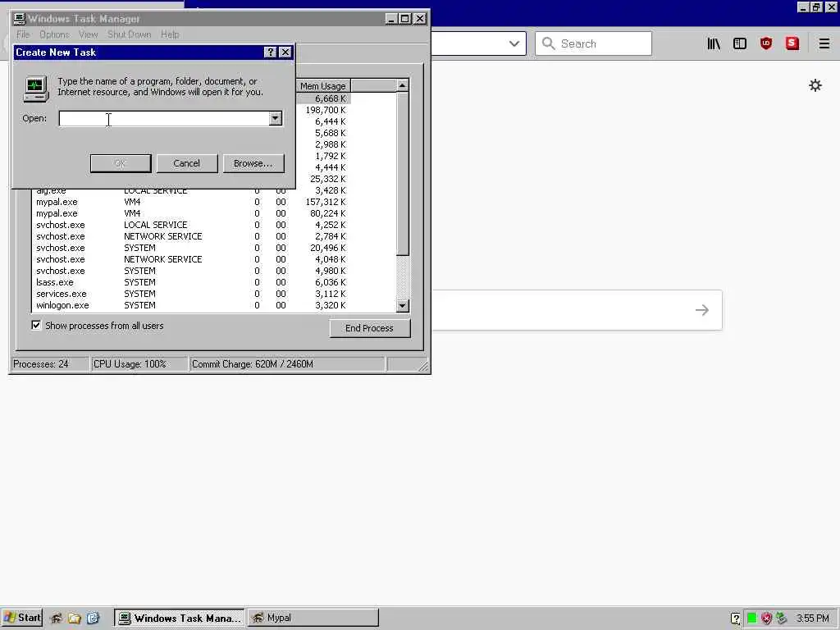The width and height of the screenshot is (840, 630).
Task: Restore the Mypal browser window
Action: click(816, 7)
